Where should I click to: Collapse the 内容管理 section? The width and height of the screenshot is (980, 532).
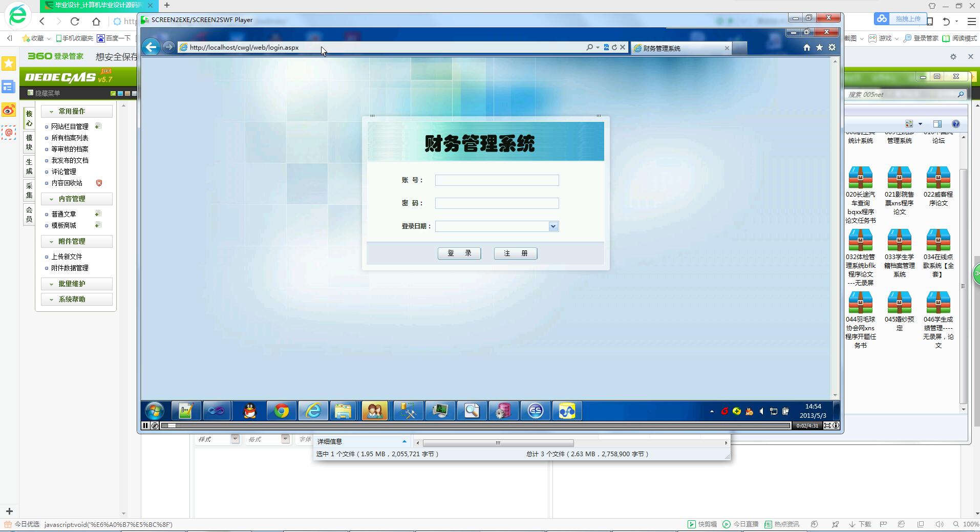77,199
